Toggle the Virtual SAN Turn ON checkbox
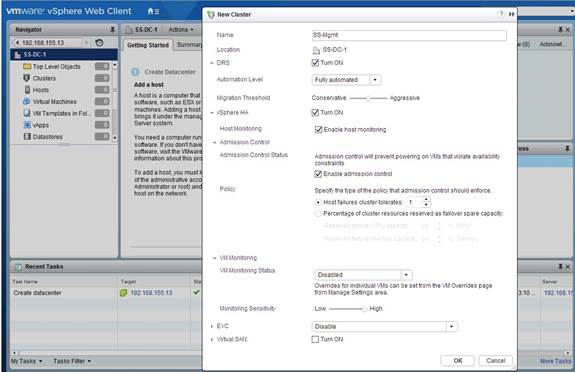Image resolution: width=575 pixels, height=372 pixels. (315, 339)
